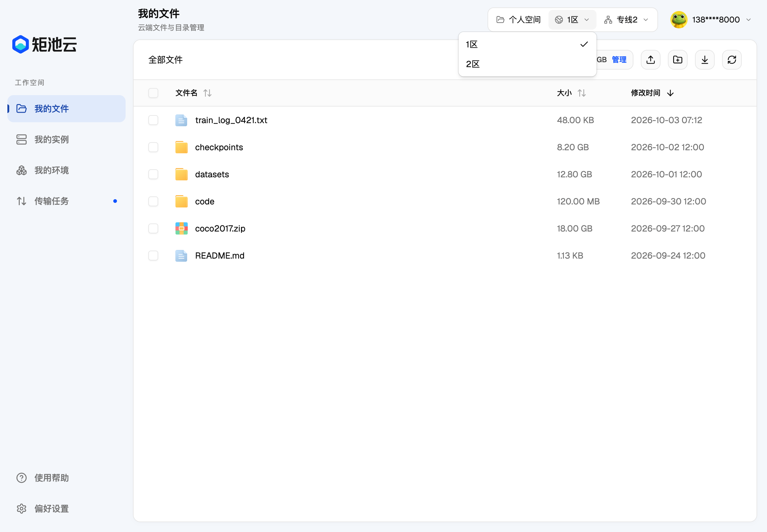Open 传输任务 in the sidebar
This screenshot has width=767, height=532.
(x=66, y=201)
